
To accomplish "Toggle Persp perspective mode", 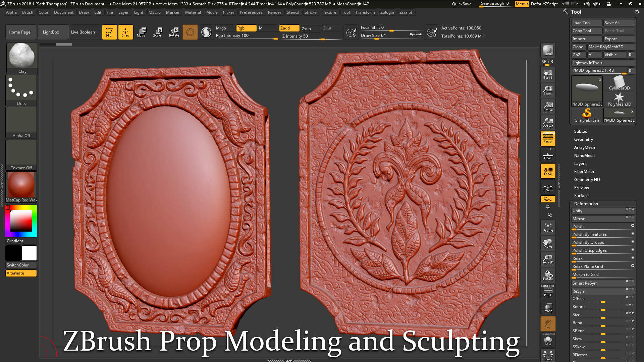I will (x=548, y=139).
